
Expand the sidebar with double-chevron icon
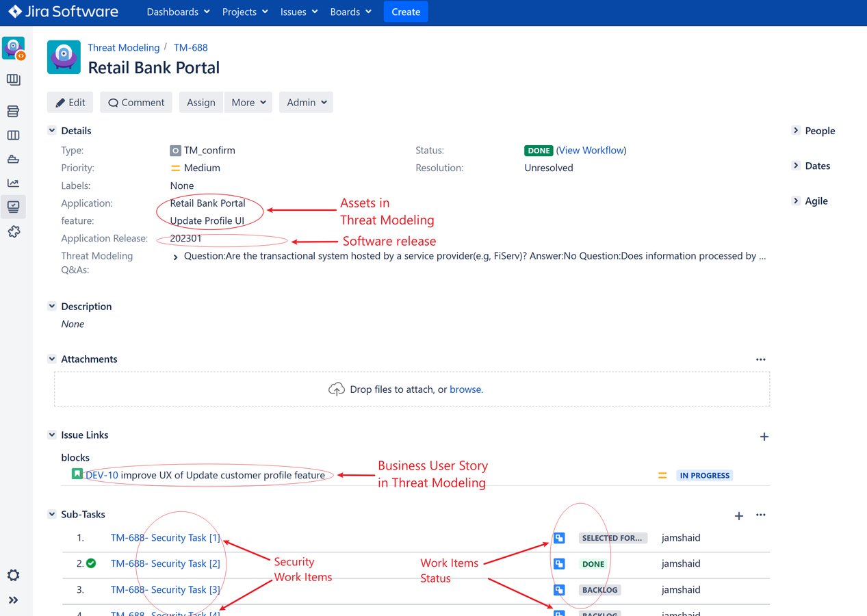click(14, 600)
